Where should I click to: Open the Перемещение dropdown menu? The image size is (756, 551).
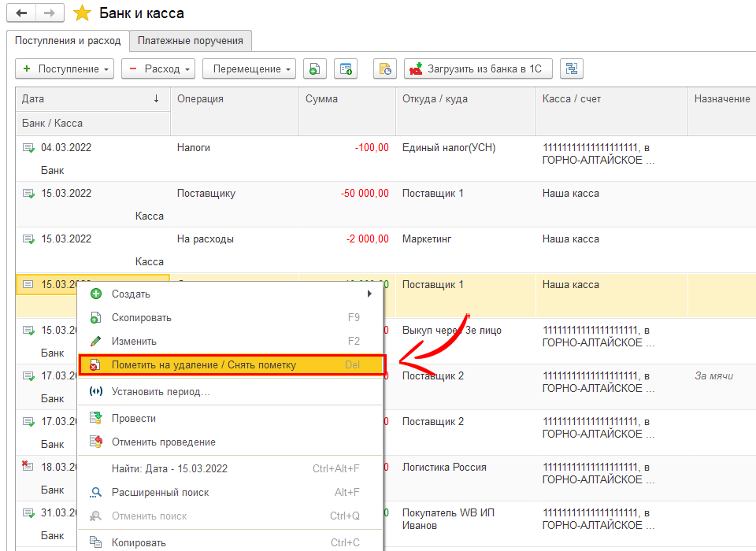[x=249, y=69]
